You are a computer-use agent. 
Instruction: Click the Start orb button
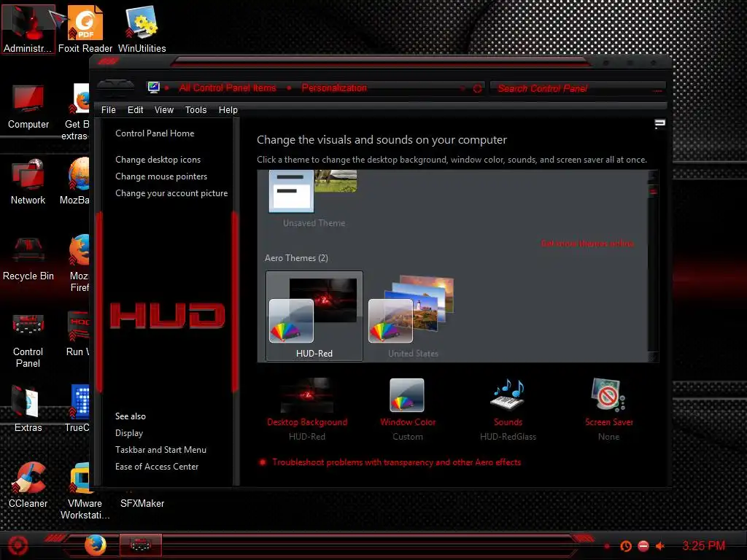[18, 545]
